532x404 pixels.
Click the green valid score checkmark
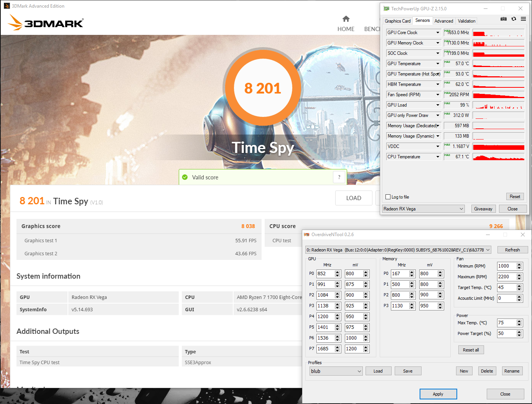pyautogui.click(x=185, y=177)
